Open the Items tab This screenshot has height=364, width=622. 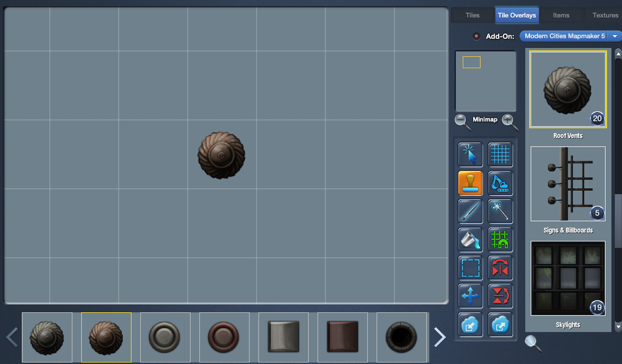pos(561,15)
